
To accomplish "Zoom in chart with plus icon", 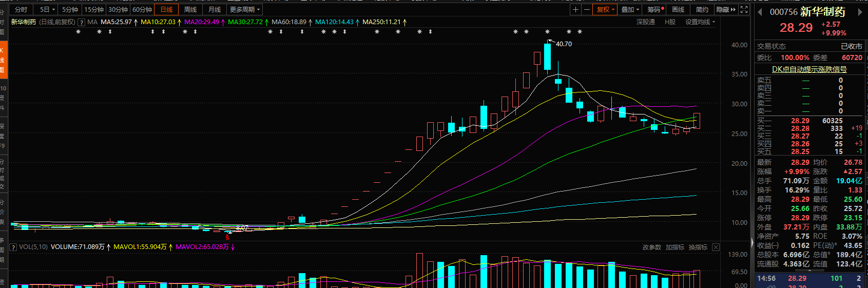I will tap(576, 10).
